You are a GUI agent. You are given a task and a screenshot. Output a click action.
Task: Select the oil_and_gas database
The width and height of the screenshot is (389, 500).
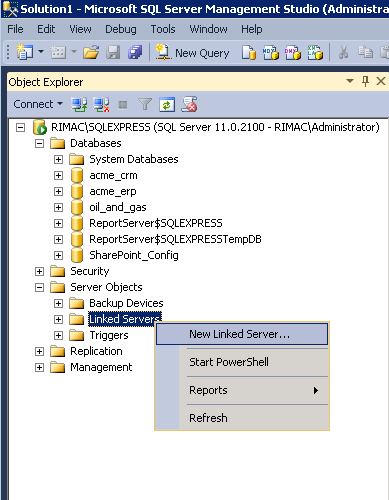[x=118, y=208]
